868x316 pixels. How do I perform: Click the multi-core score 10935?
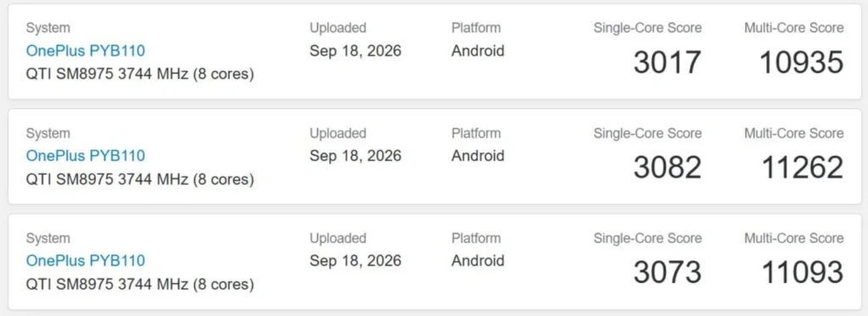pyautogui.click(x=802, y=63)
